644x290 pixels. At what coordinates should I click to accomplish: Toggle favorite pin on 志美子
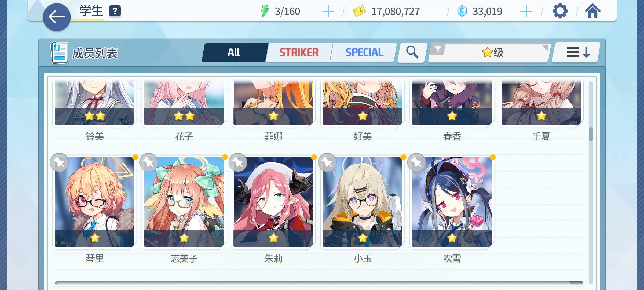[x=149, y=162]
